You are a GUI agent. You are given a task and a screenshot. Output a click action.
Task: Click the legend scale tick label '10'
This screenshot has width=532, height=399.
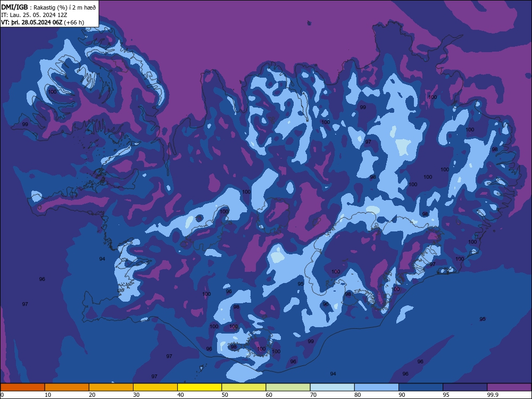tap(48, 395)
